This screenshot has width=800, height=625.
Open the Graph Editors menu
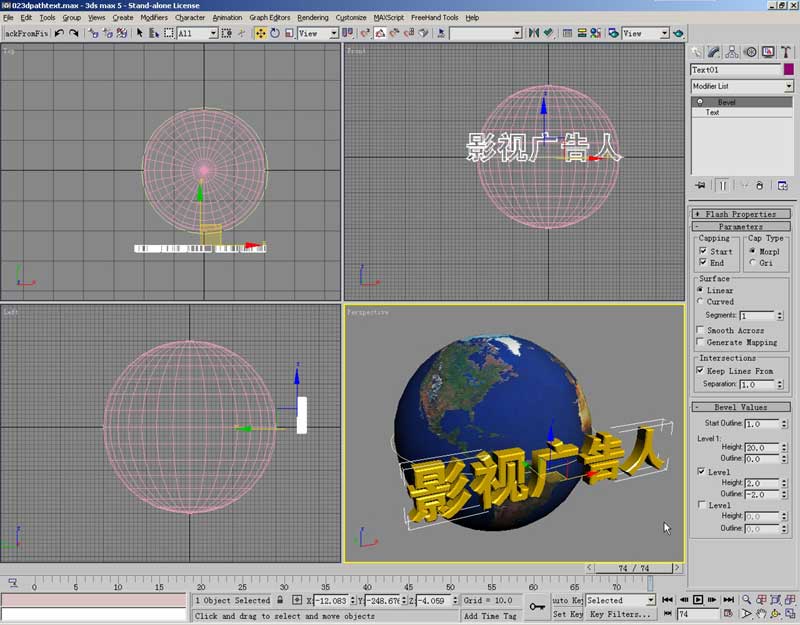click(269, 17)
